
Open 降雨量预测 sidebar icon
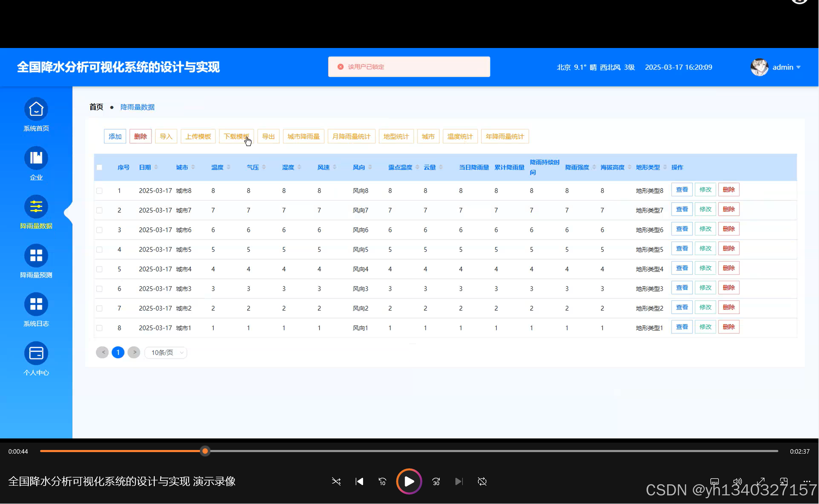tap(36, 256)
